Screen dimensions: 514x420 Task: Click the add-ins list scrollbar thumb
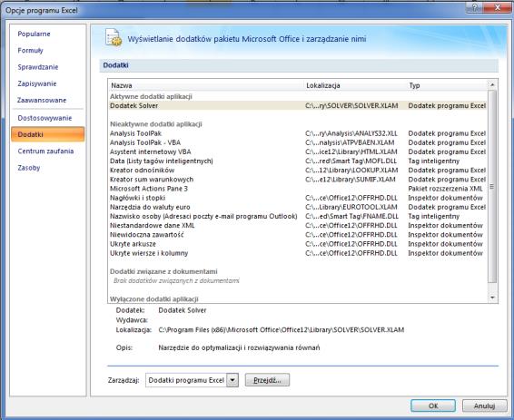point(492,187)
